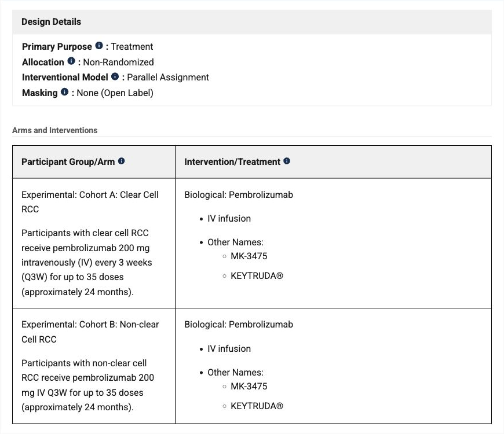Screen dimensions: 504x434
Task: Select Cohort B's 'Biological: Pembrolizumab' text
Action: pyautogui.click(x=239, y=325)
